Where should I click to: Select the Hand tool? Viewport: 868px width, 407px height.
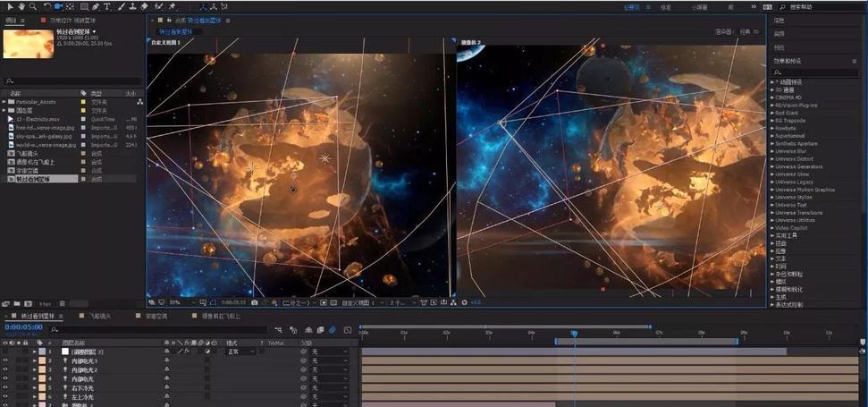[21, 6]
